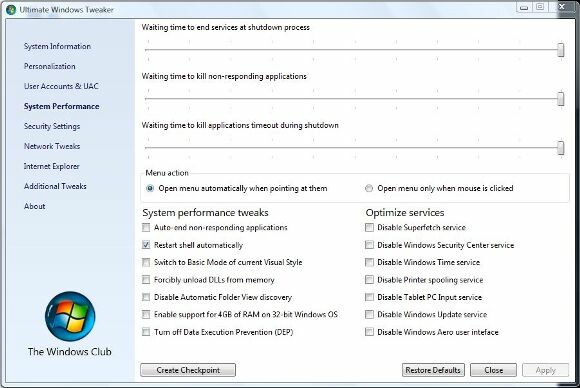Click the System performance tweaks heading
The height and width of the screenshot is (388, 580).
[205, 213]
